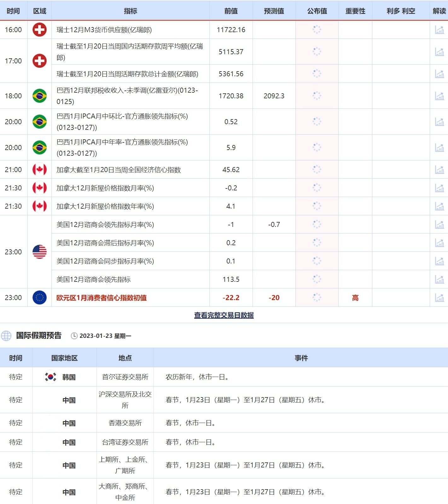The image size is (448, 504).
Task: Click chart icon for Canada economic confidence index
Action: click(439, 170)
